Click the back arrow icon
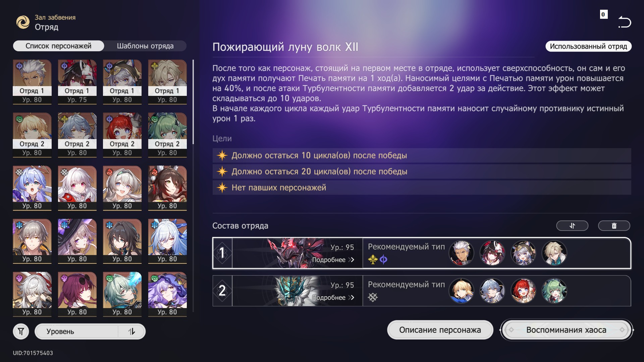644x362 pixels. (625, 22)
